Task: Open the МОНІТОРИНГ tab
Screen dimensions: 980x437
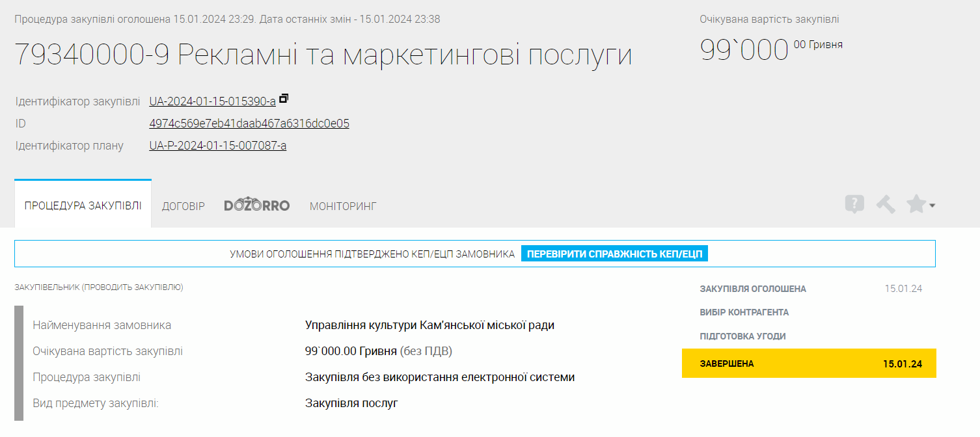Action: pyautogui.click(x=343, y=206)
